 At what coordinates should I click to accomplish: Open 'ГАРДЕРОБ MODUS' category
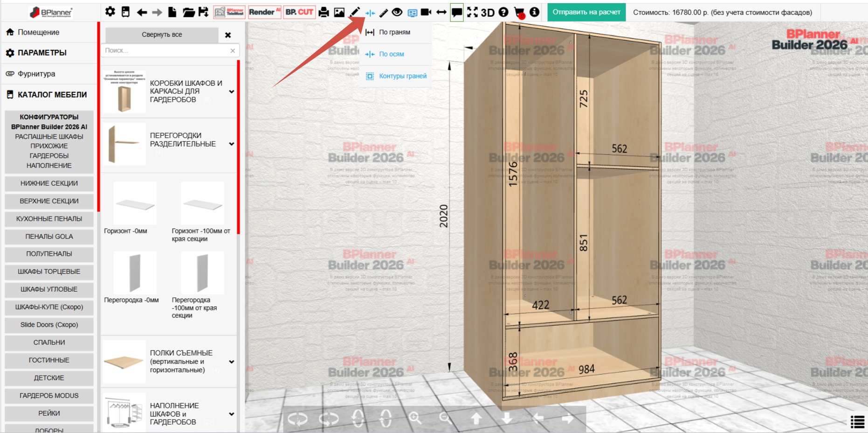tap(49, 396)
